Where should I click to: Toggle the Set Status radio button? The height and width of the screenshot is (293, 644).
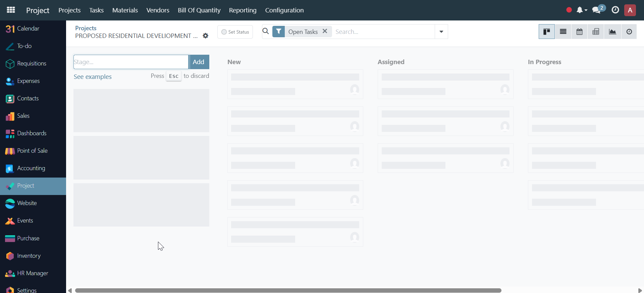pos(224,32)
